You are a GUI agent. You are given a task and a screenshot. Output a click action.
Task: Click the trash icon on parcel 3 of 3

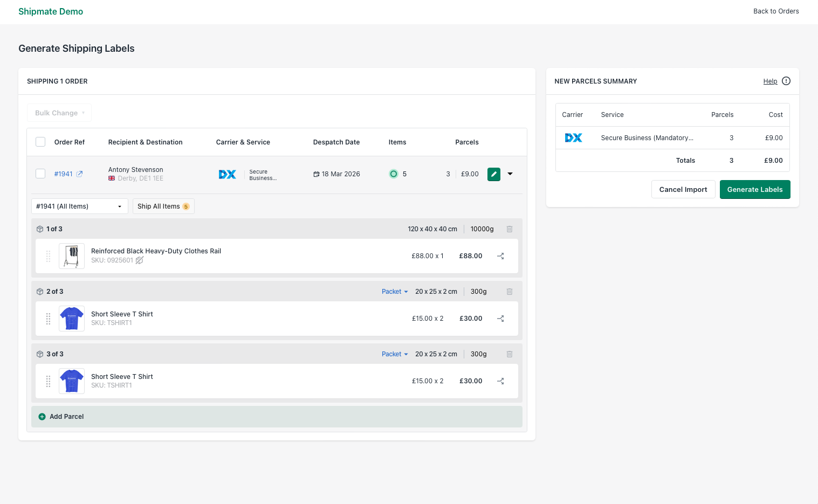(509, 354)
